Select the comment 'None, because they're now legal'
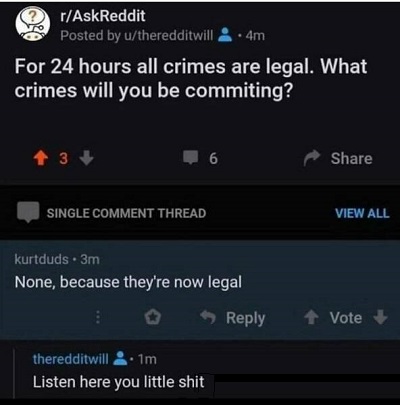 (x=128, y=282)
